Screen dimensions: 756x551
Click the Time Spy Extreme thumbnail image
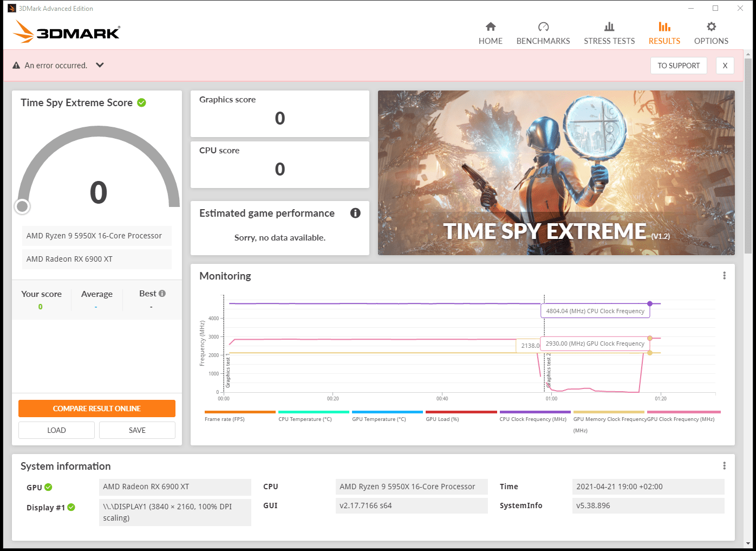(556, 173)
